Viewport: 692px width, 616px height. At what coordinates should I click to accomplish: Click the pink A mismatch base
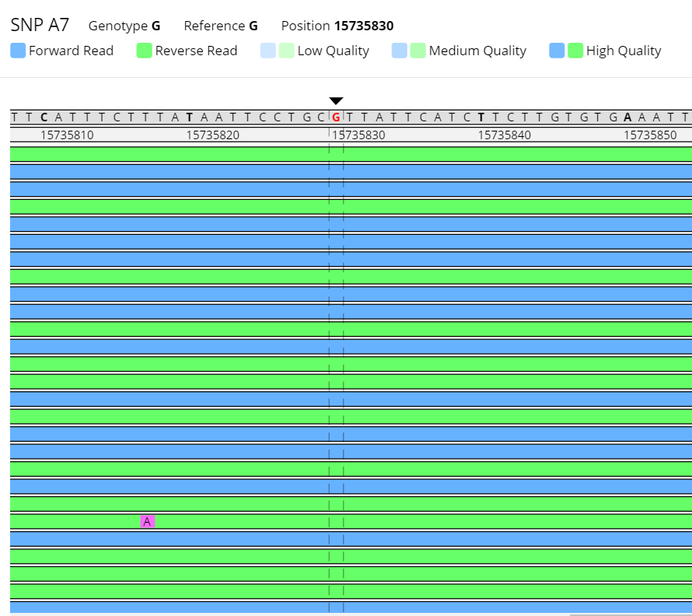[x=148, y=522]
